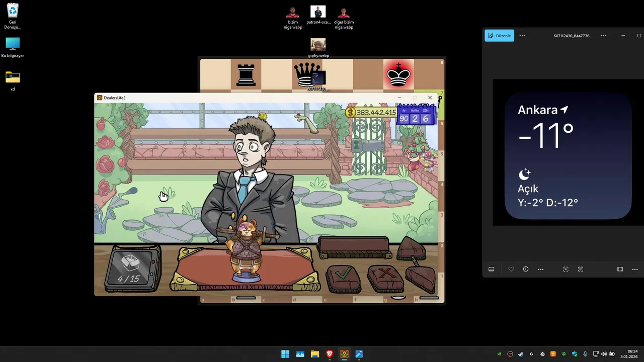Reject the deal with the red X
644x362 pixels.
coord(385,278)
